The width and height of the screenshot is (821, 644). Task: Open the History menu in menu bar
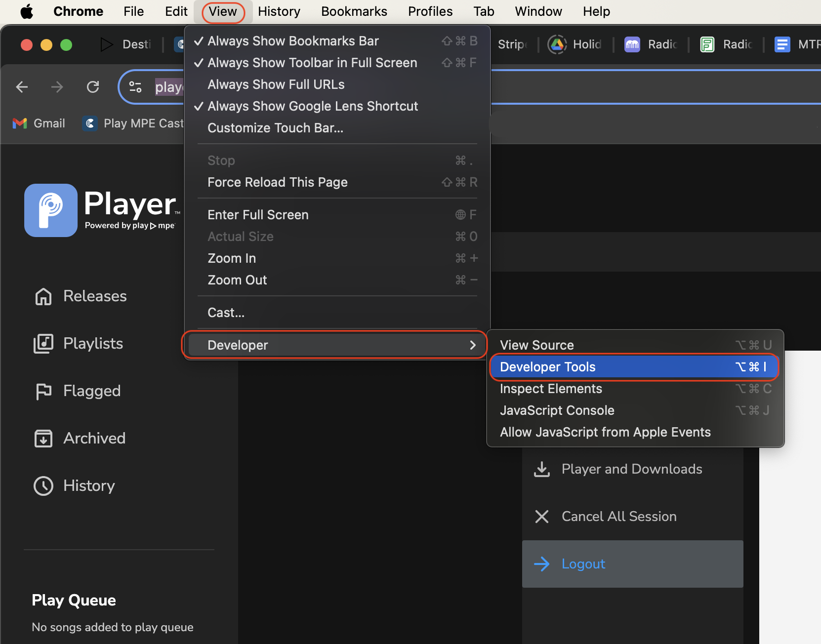click(x=279, y=11)
